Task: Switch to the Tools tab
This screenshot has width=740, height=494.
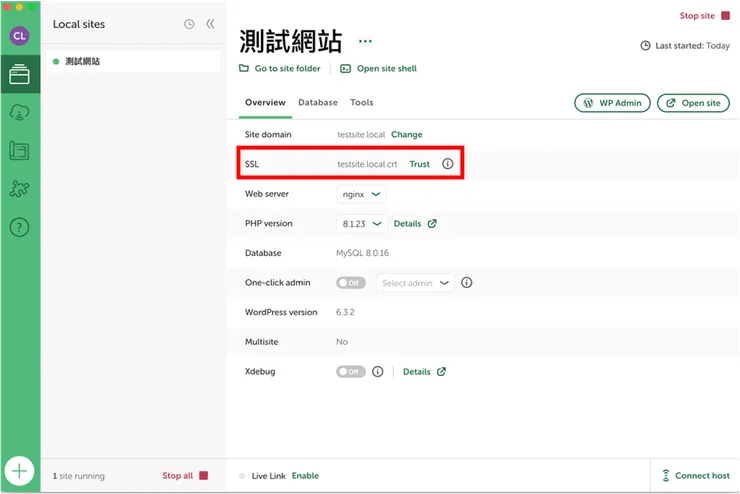Action: [x=362, y=102]
